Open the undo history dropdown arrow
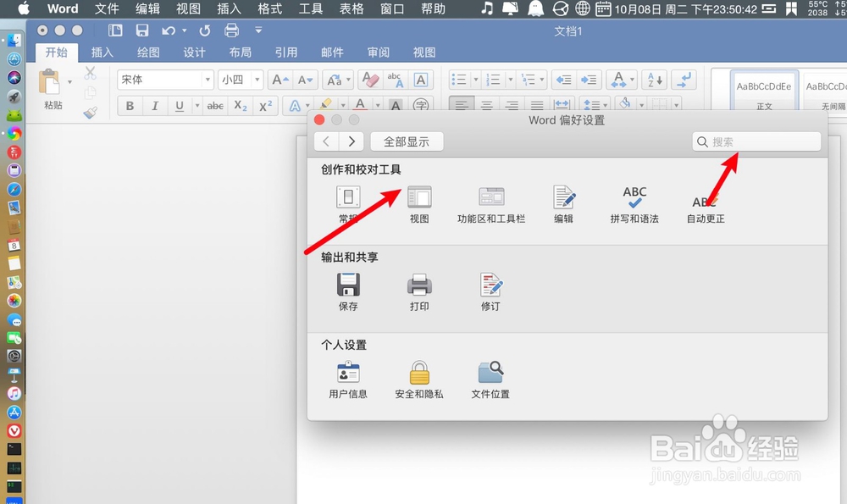 click(184, 30)
